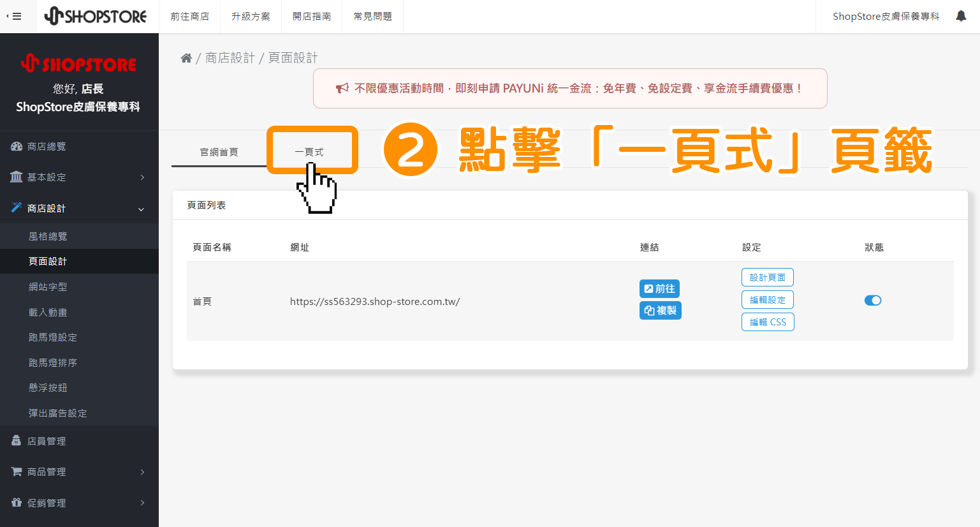Switch to the 一頁式 tab
980x527 pixels.
[309, 152]
